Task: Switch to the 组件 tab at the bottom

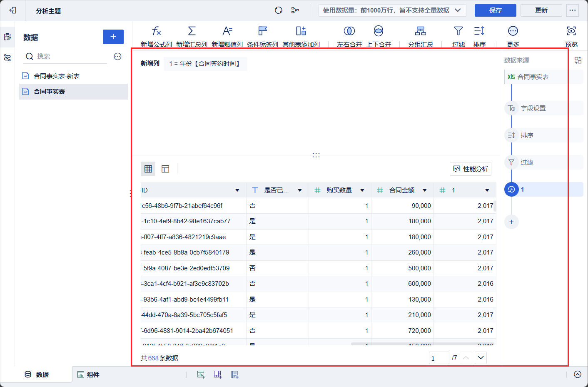Action: tap(88, 375)
